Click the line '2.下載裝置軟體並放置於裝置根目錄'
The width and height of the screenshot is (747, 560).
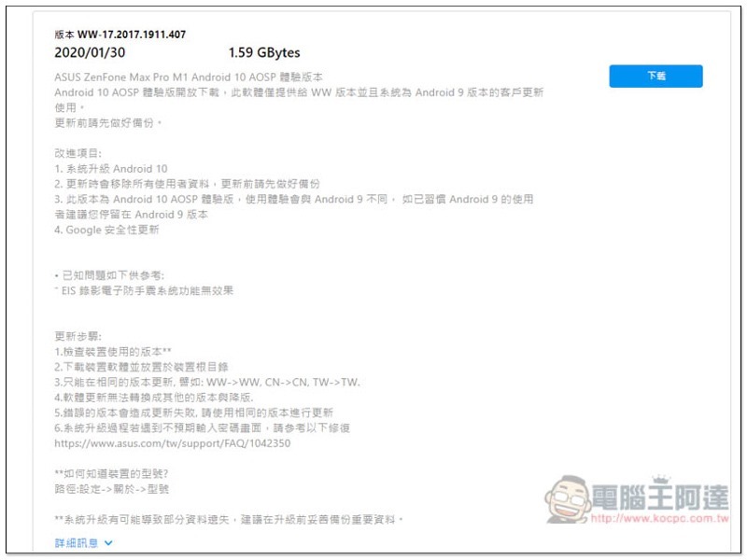click(142, 367)
